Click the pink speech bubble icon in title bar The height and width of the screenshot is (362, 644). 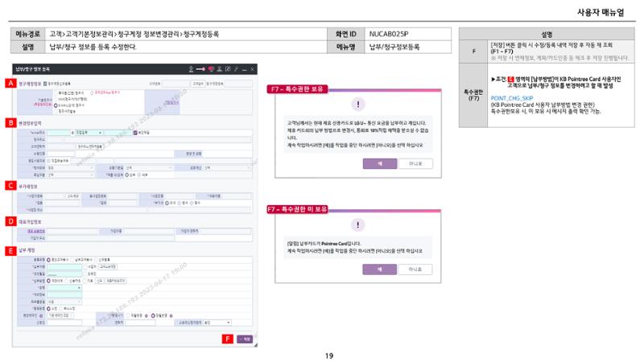pyautogui.click(x=211, y=69)
